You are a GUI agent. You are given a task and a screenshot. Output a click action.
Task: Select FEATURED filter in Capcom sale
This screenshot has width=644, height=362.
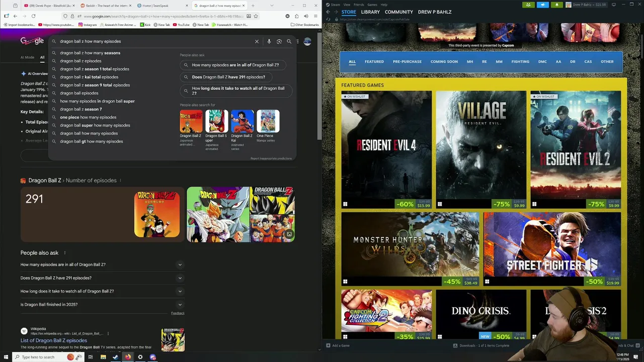click(x=374, y=62)
